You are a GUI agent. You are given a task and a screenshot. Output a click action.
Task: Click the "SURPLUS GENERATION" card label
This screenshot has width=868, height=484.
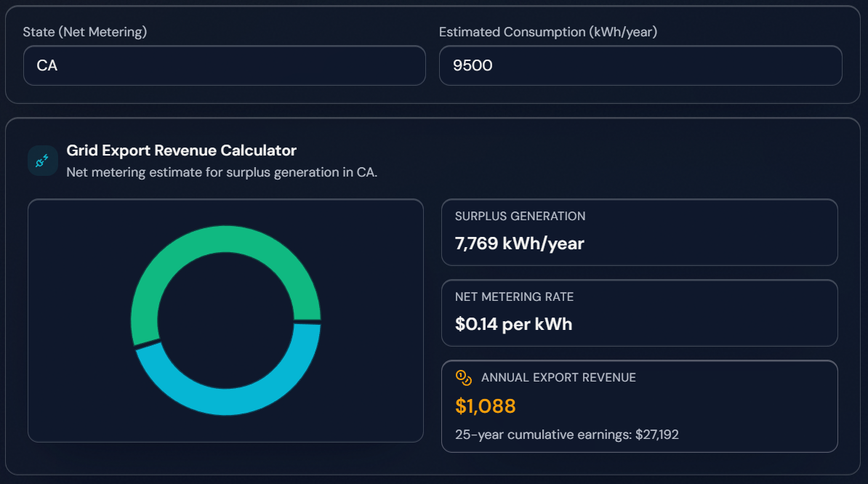(x=520, y=216)
